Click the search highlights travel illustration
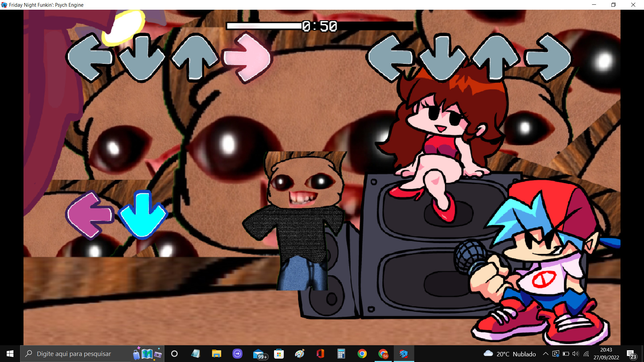The width and height of the screenshot is (644, 362). click(147, 353)
